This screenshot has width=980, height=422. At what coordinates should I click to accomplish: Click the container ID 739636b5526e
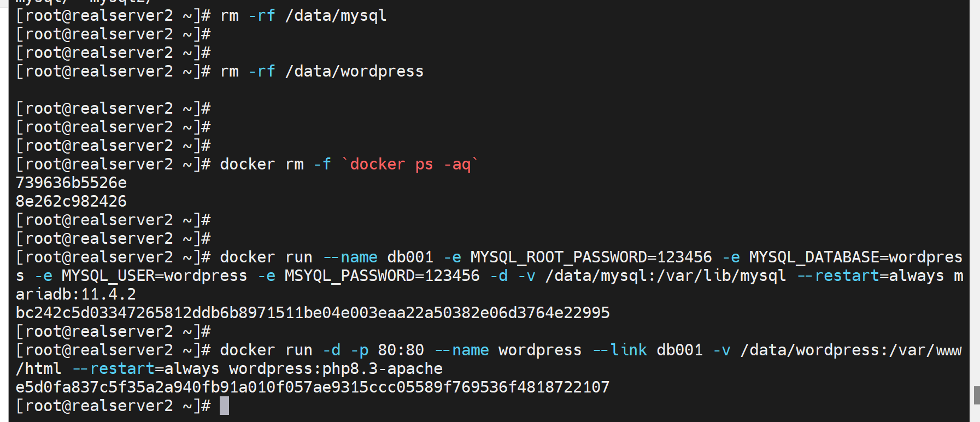pyautogui.click(x=71, y=183)
